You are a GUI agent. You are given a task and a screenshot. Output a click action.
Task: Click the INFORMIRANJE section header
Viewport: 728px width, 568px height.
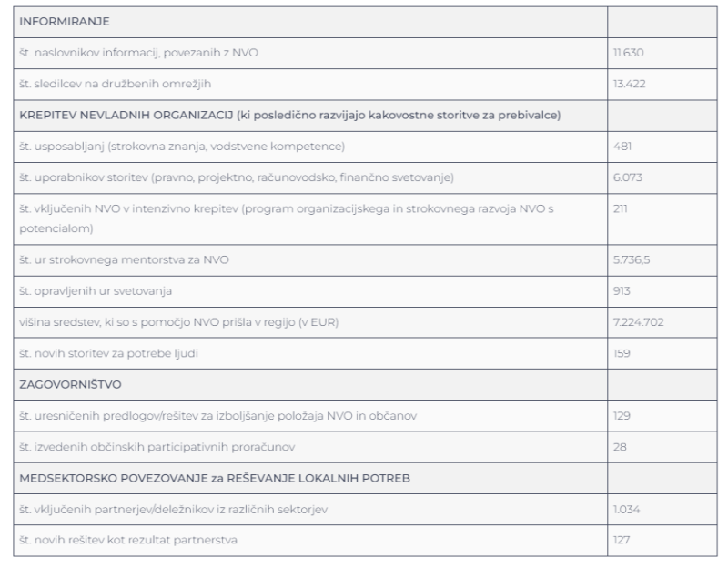point(64,22)
